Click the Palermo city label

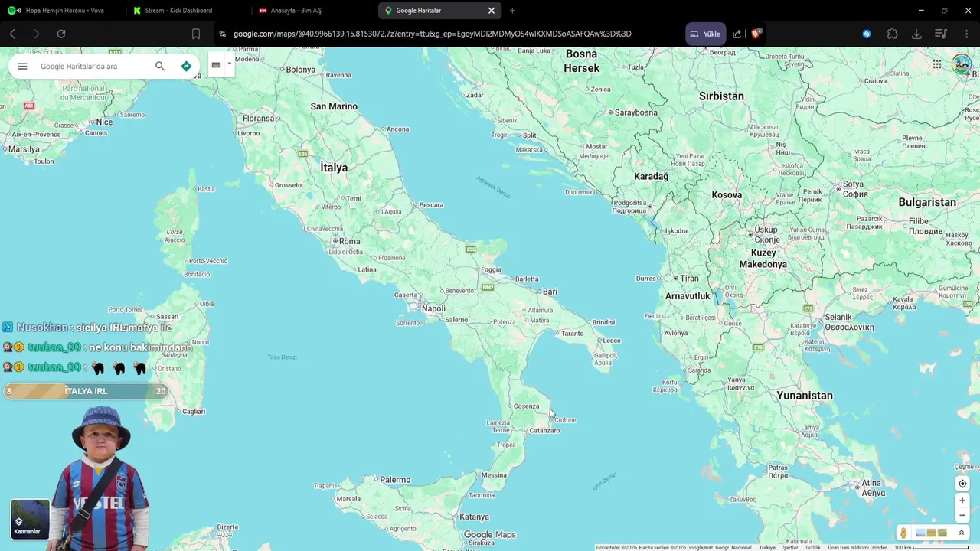(395, 480)
